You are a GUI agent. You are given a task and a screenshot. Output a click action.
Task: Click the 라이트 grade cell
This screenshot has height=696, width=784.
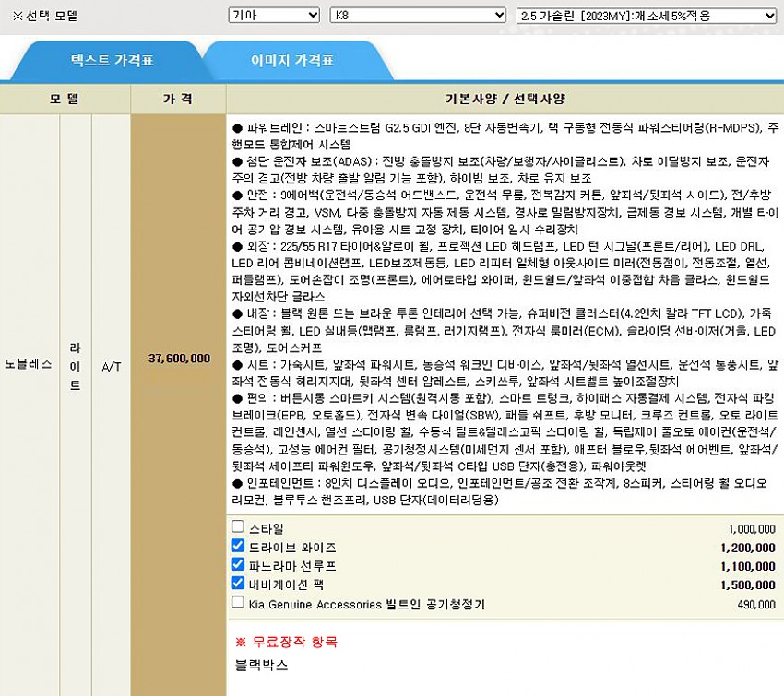pyautogui.click(x=75, y=367)
